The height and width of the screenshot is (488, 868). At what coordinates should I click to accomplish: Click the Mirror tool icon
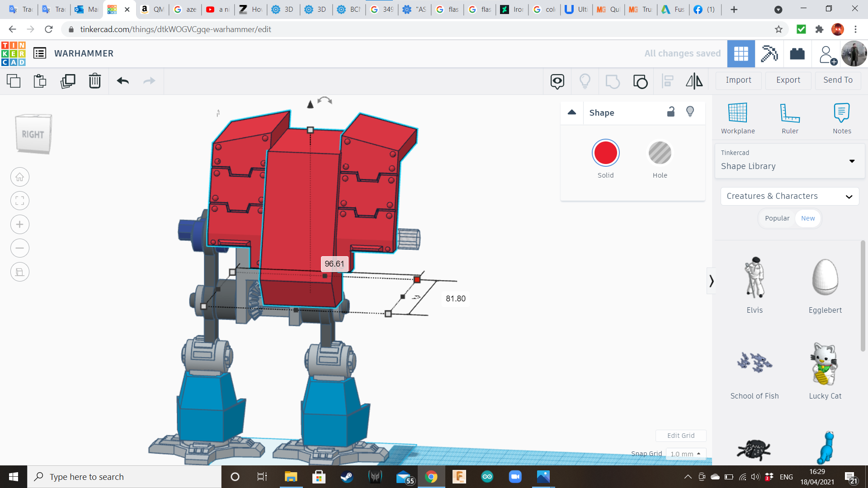tap(694, 81)
